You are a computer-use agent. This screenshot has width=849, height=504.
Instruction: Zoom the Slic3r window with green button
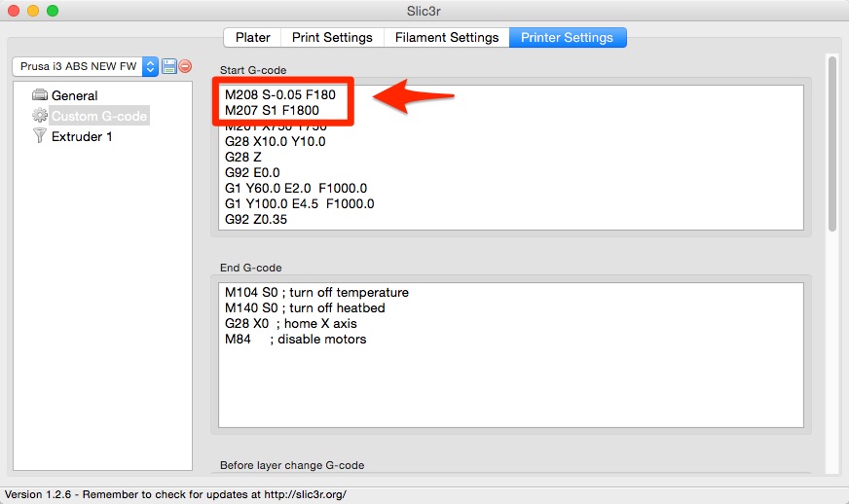pyautogui.click(x=53, y=11)
